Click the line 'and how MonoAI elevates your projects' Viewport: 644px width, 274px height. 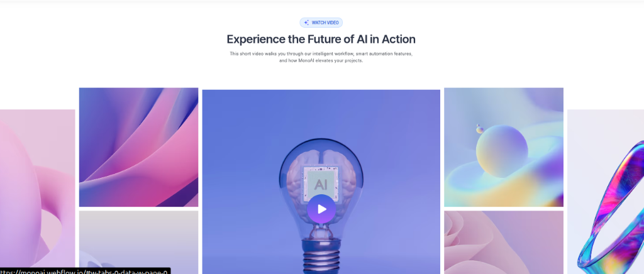tap(321, 61)
